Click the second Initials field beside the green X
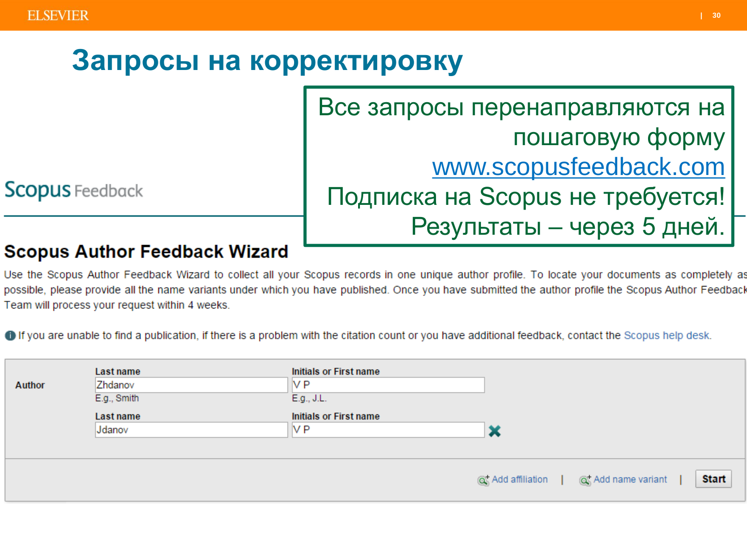747x560 pixels. (388, 430)
